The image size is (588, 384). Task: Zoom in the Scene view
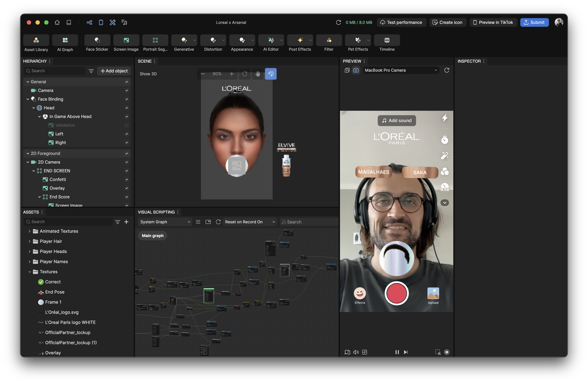pyautogui.click(x=232, y=74)
